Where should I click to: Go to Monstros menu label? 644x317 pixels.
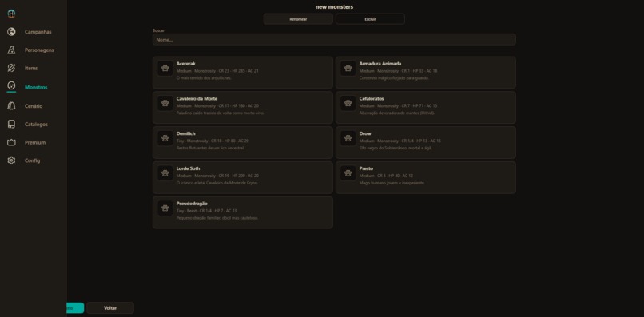[36, 88]
